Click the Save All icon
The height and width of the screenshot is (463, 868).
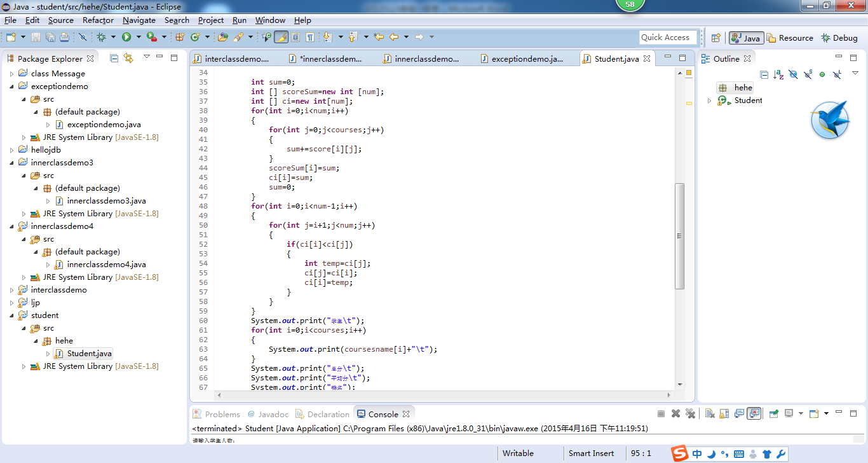pos(50,37)
